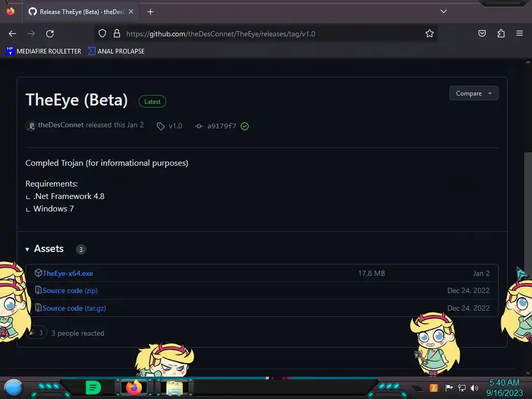Bookmark this page with the star icon
The image size is (532, 399).
point(430,34)
